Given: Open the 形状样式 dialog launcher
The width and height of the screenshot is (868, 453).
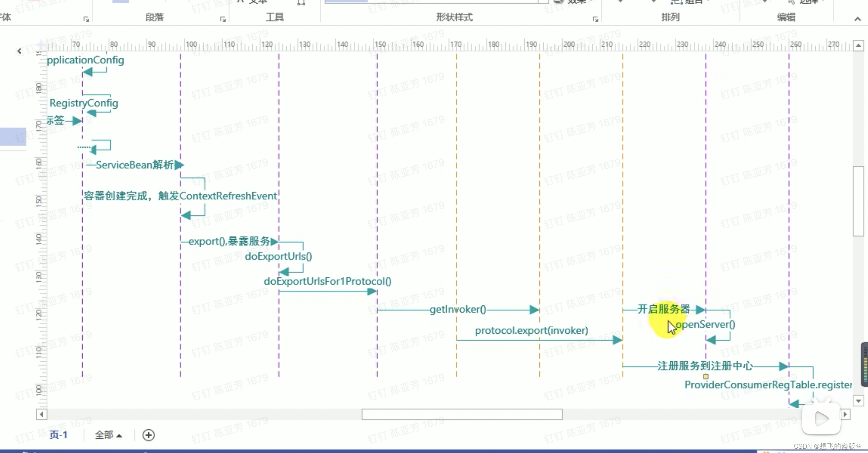Looking at the screenshot, I should pyautogui.click(x=595, y=19).
